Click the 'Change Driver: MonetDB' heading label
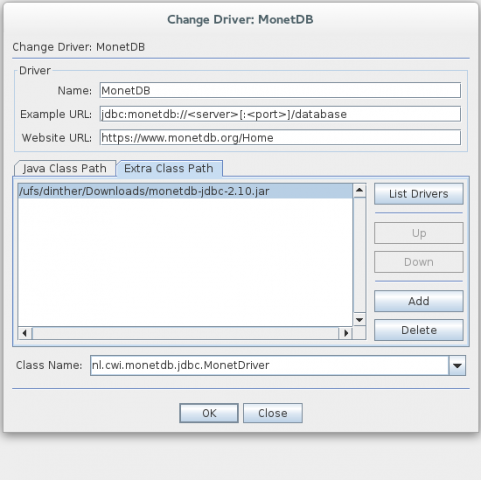This screenshot has height=480, width=481. coord(78,47)
